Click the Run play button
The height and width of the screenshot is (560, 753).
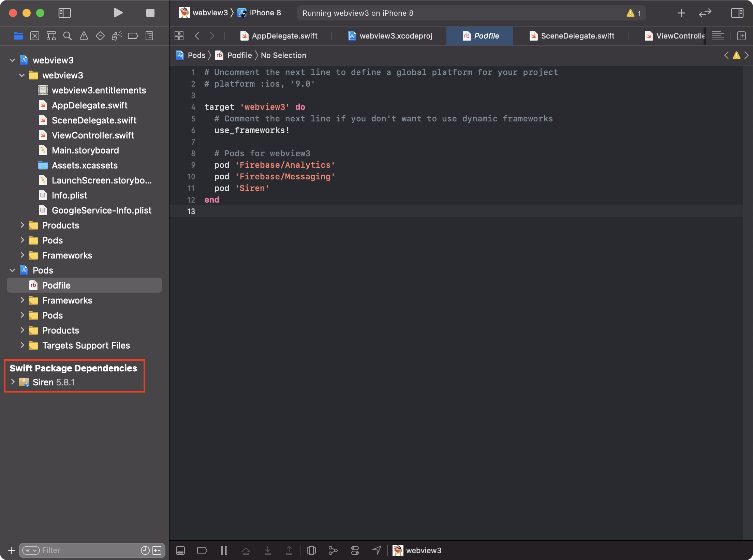(118, 13)
